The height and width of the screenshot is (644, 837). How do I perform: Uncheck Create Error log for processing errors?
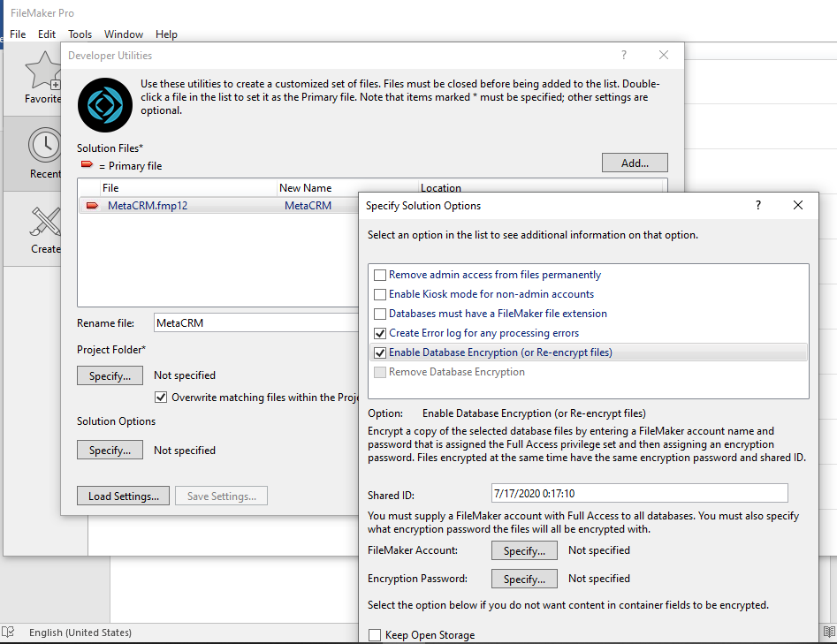tap(379, 334)
